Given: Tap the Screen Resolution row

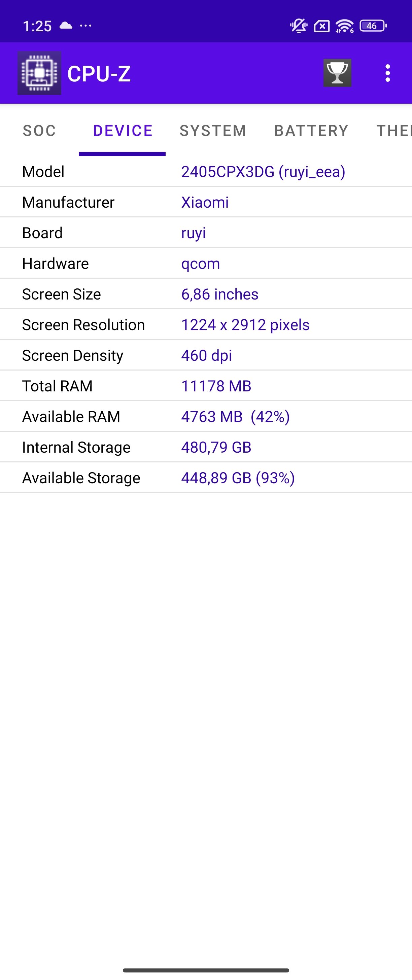Looking at the screenshot, I should point(206,324).
